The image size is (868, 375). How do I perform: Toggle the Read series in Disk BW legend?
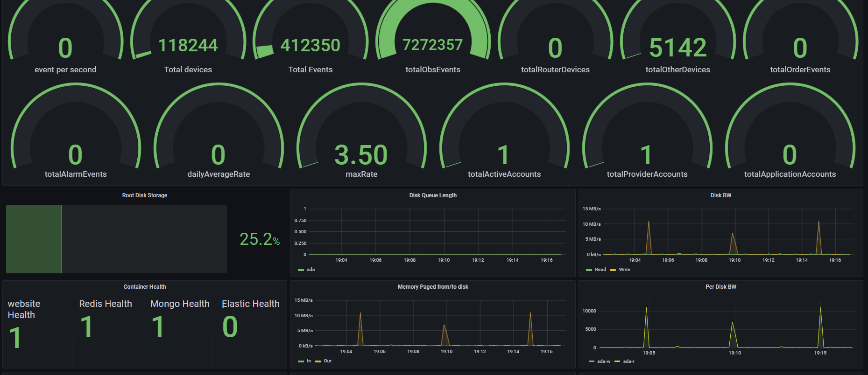coord(600,270)
